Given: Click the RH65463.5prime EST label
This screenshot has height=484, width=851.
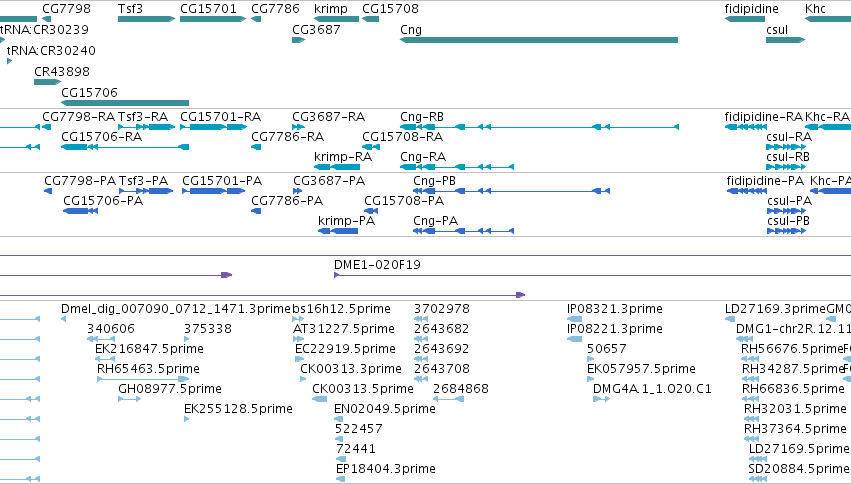Looking at the screenshot, I should [x=148, y=369].
